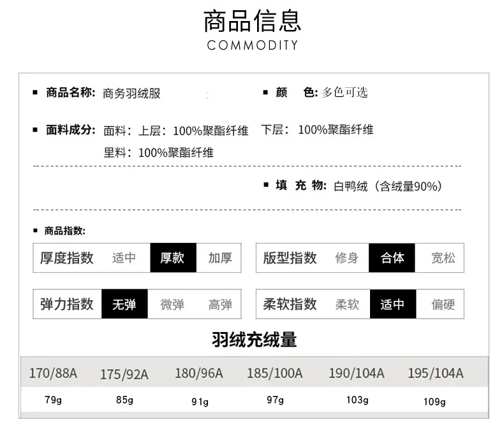Viewport: 504px width, 427px height.
Task: Click 白鸭绒 (含绒量90%) text
Action: point(388,186)
